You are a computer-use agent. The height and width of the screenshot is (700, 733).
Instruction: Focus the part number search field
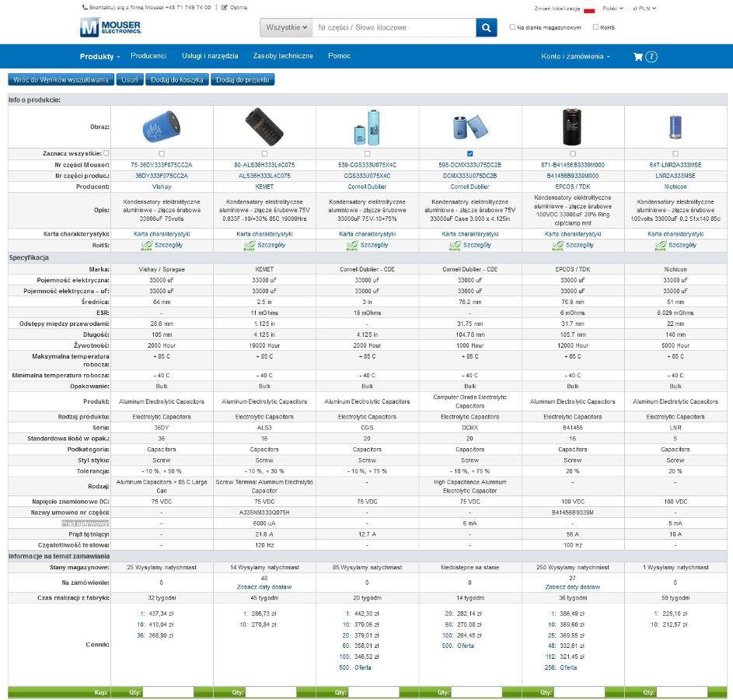tap(394, 27)
